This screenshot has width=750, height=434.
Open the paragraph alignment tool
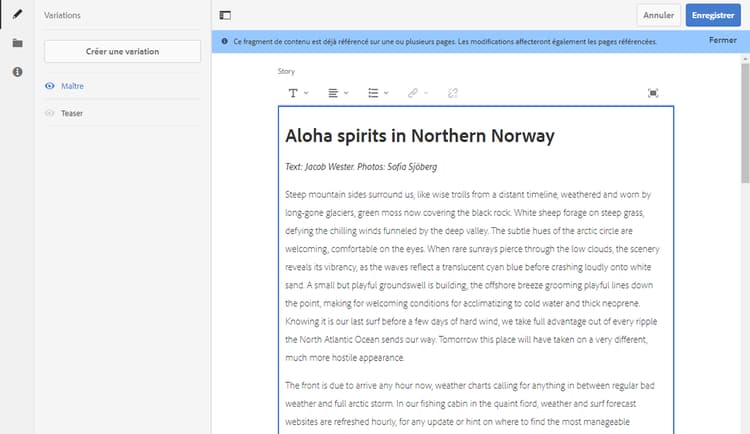pyautogui.click(x=333, y=93)
